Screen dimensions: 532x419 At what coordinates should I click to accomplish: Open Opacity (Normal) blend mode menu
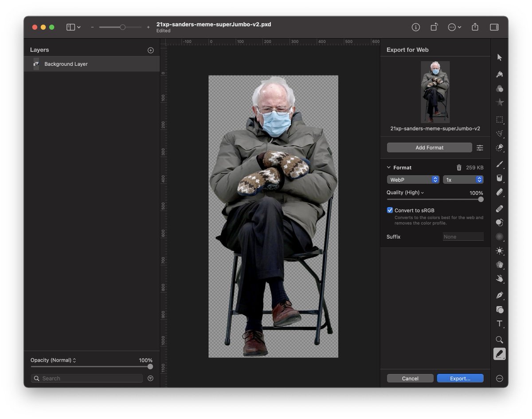(53, 360)
